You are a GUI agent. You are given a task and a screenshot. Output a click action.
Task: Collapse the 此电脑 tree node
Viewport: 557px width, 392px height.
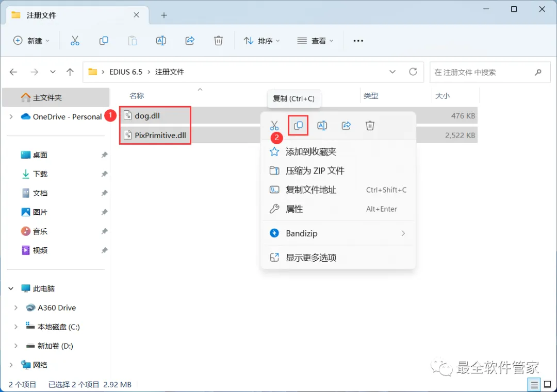tap(11, 289)
